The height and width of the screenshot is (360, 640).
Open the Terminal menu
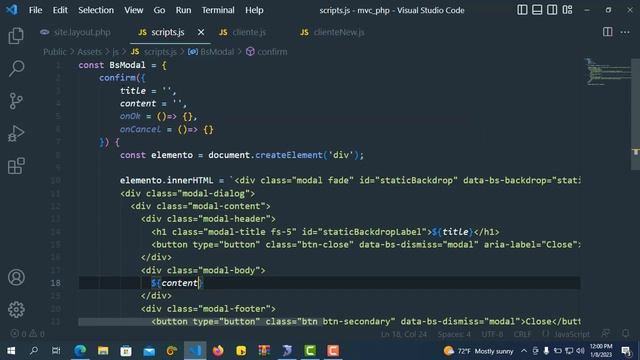click(x=218, y=10)
